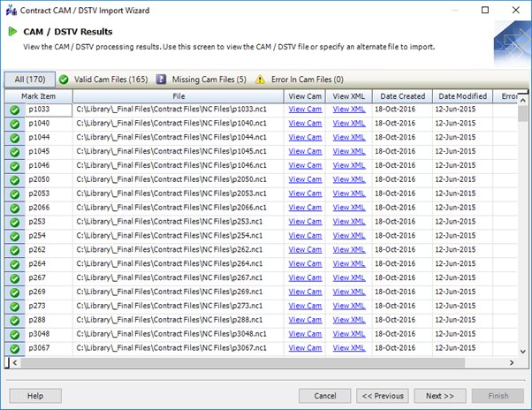Click green check icon for p1033 row
This screenshot has width=532, height=410.
pyautogui.click(x=14, y=110)
